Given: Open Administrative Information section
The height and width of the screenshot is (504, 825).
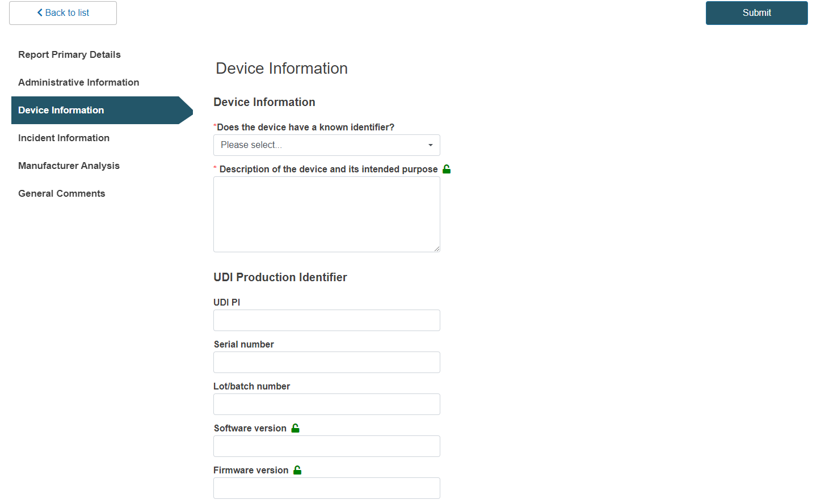Looking at the screenshot, I should pos(78,82).
